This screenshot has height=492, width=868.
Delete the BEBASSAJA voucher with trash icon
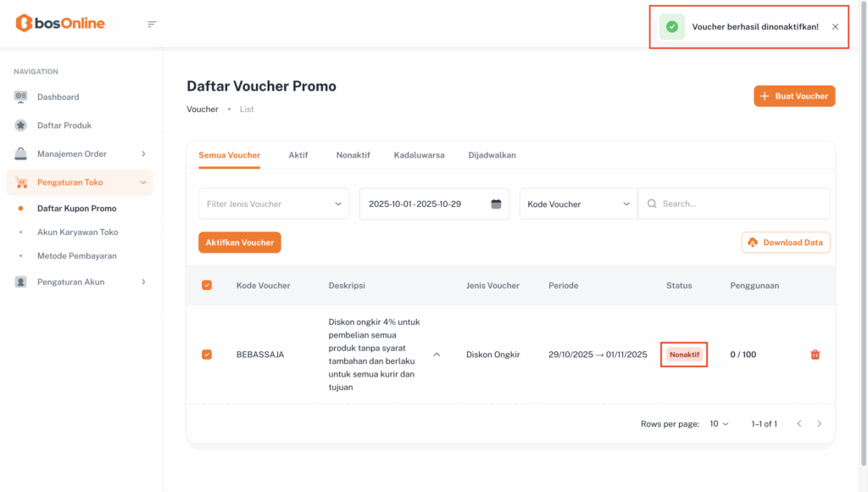[815, 355]
